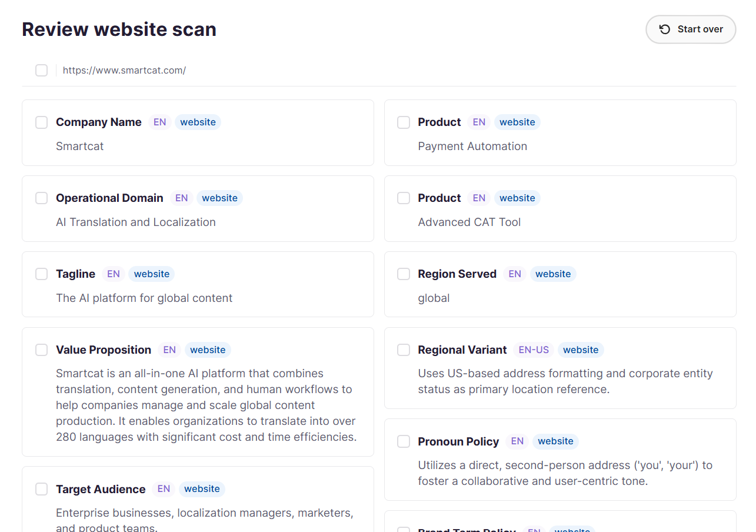Viewport: 756px width, 532px height.
Task: Select the AI Translation and Localization text
Action: [x=136, y=222]
